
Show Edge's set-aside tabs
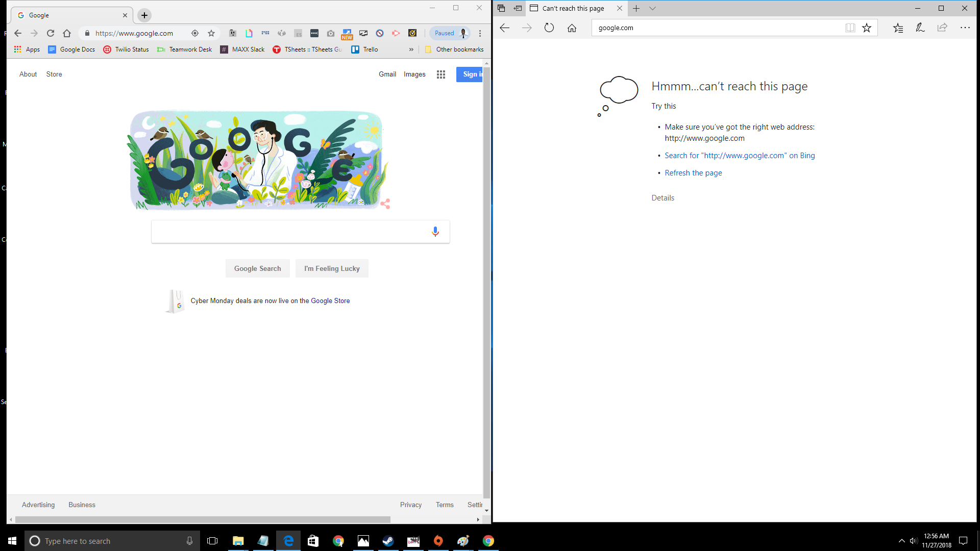[501, 8]
